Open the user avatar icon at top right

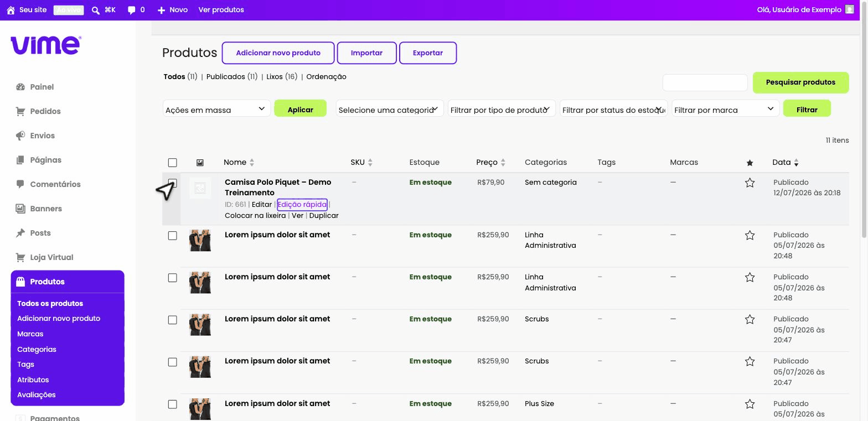[850, 9]
